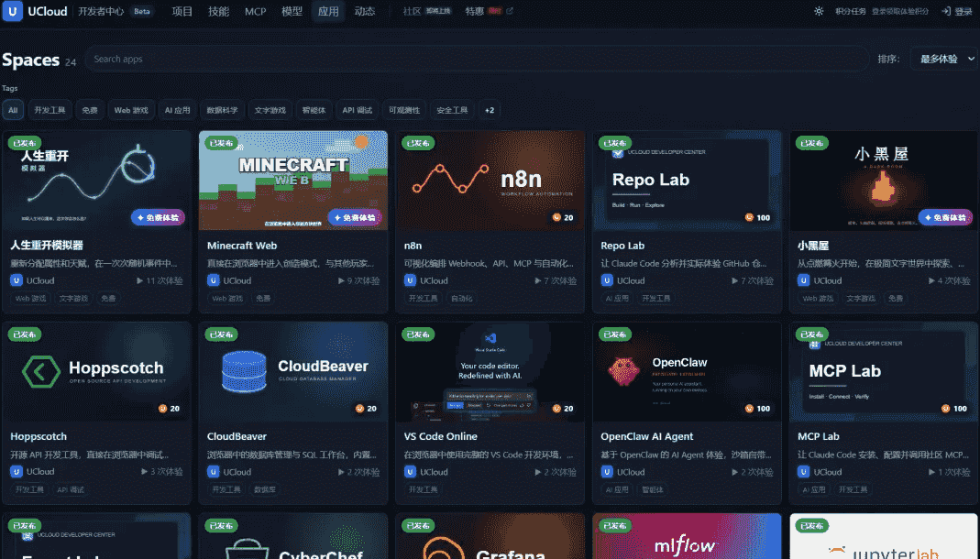Open the 特惠 external link icon
Image resolution: width=980 pixels, height=559 pixels.
point(510,11)
